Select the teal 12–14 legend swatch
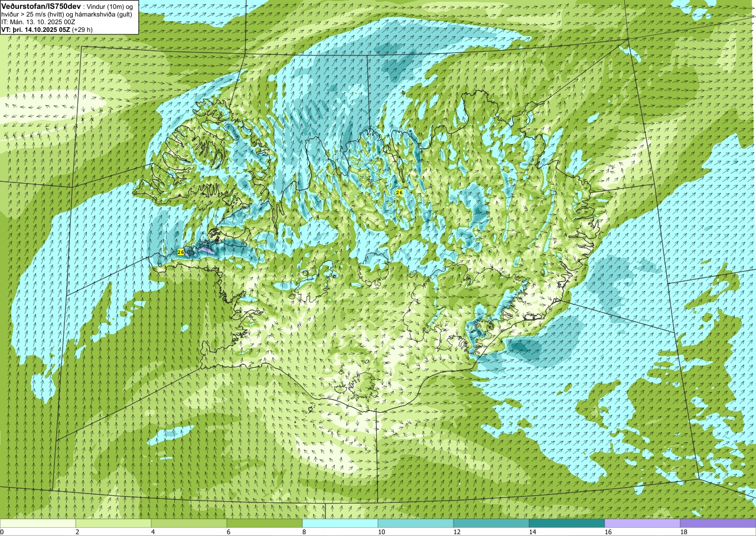Screen dimensions: 756x536 tap(491, 523)
